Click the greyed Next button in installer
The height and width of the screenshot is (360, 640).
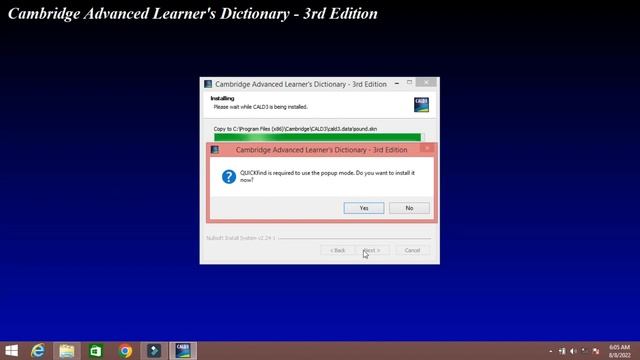pyautogui.click(x=372, y=250)
